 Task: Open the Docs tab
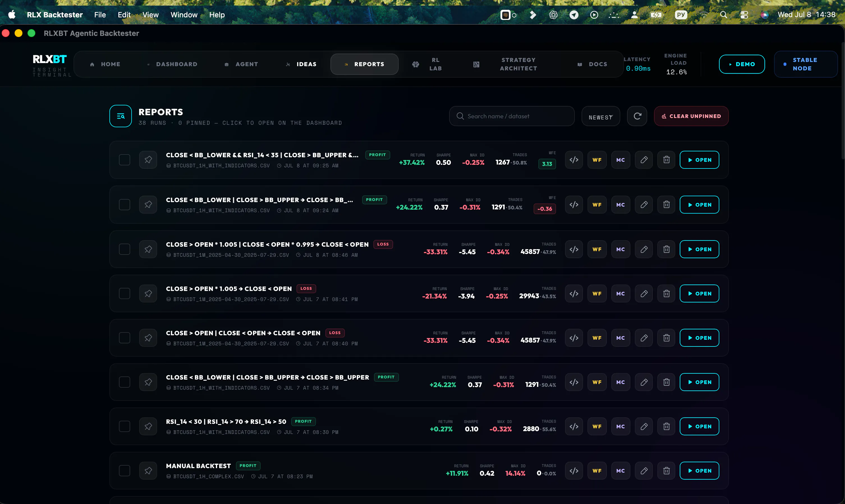(592, 64)
